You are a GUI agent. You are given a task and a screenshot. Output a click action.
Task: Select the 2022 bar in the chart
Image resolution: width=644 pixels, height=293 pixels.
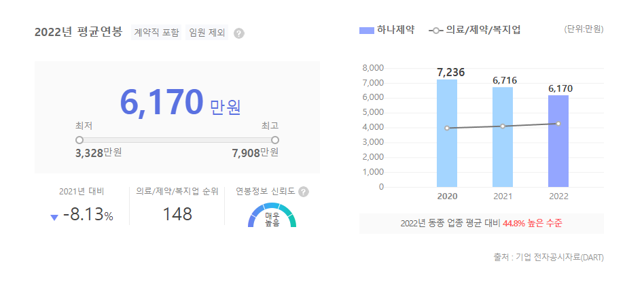558,141
